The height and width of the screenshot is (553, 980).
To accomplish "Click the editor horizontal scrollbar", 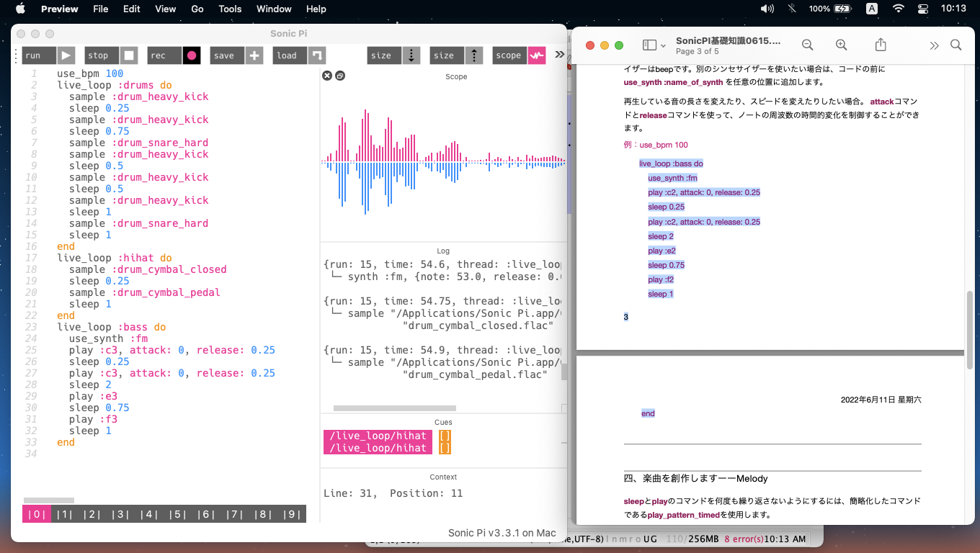I will pyautogui.click(x=49, y=500).
